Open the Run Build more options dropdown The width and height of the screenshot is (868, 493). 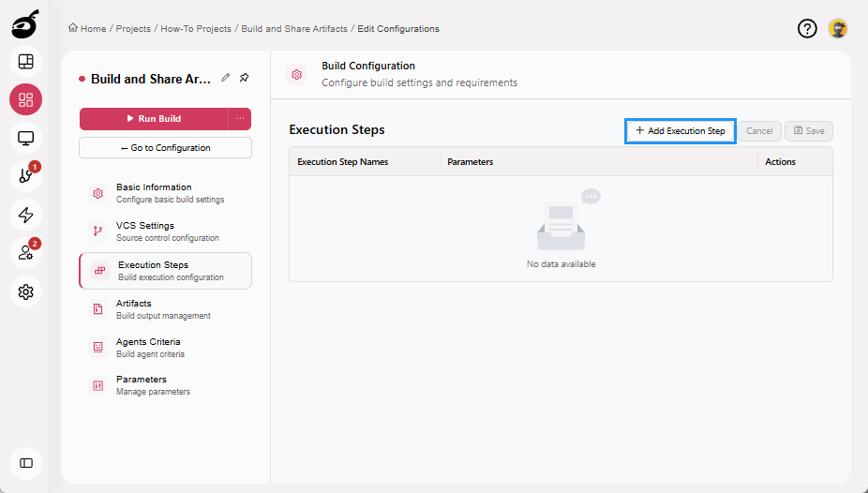240,118
